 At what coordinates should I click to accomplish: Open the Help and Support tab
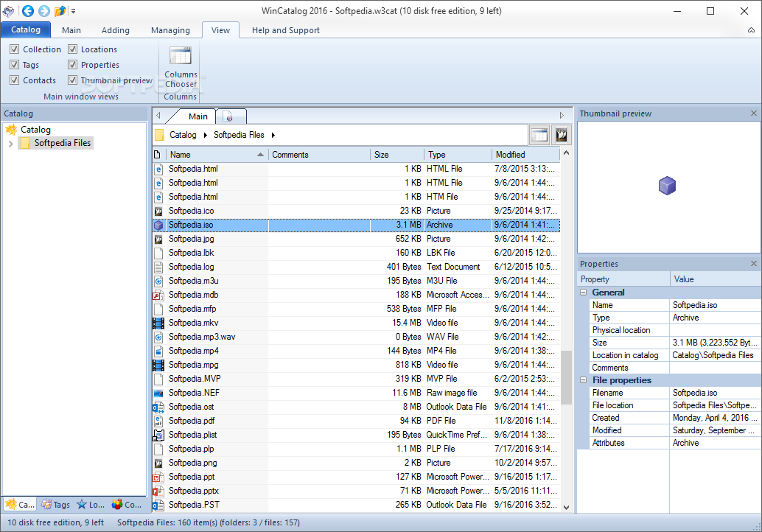click(x=286, y=30)
